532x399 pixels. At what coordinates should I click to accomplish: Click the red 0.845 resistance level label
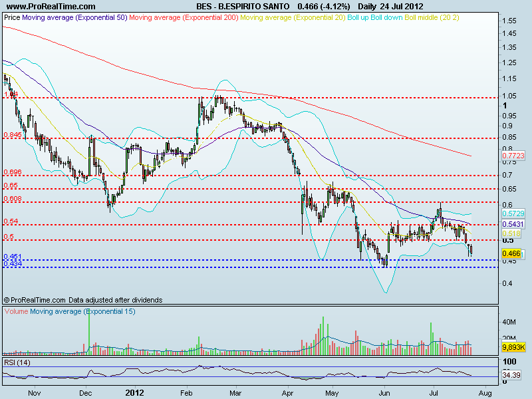tap(13, 135)
